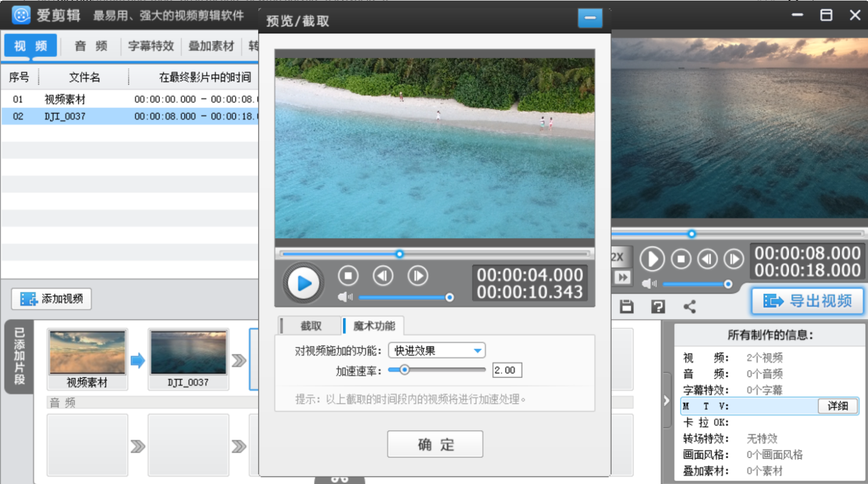Viewport: 868px width, 484px height.
Task: Step back one frame in preview dialog
Action: [382, 276]
